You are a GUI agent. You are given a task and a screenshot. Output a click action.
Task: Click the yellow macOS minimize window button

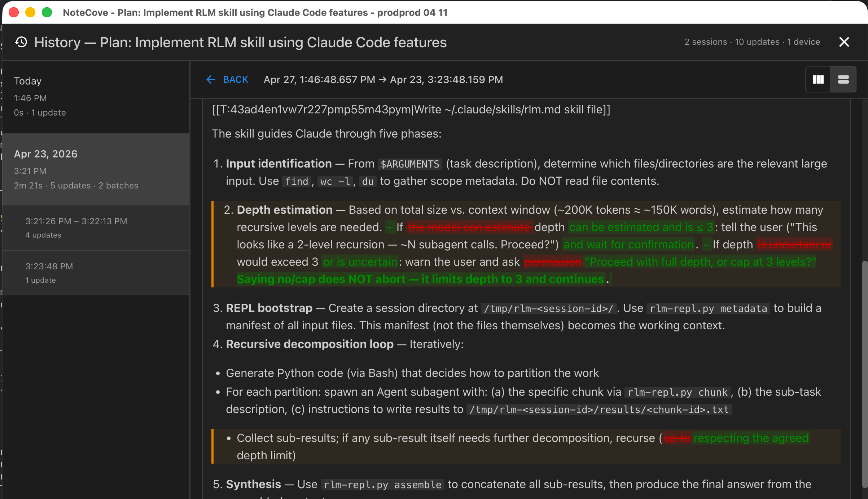pyautogui.click(x=30, y=13)
